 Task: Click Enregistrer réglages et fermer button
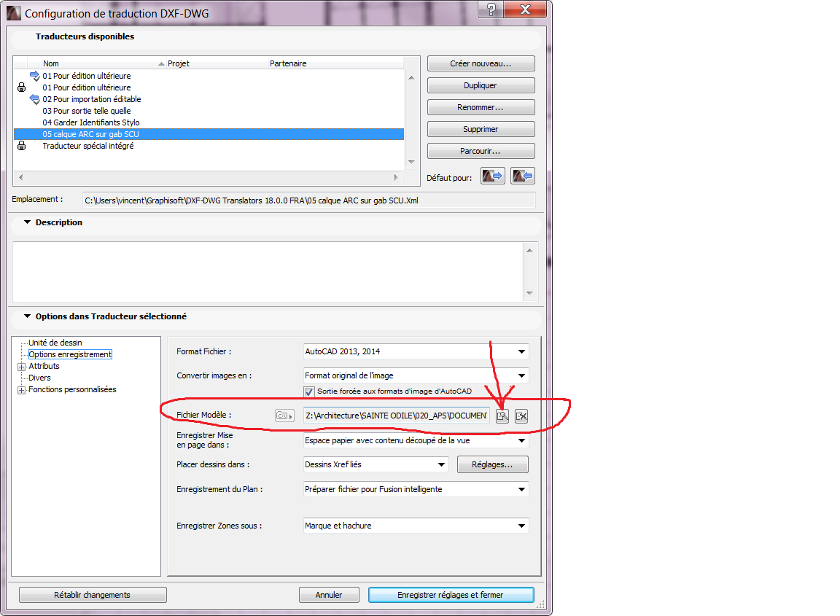451,595
